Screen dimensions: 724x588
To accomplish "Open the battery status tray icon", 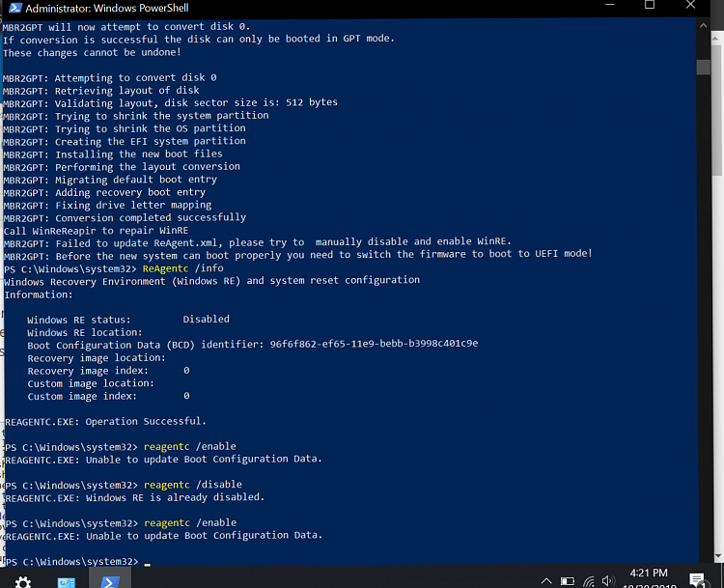I will coord(567,581).
